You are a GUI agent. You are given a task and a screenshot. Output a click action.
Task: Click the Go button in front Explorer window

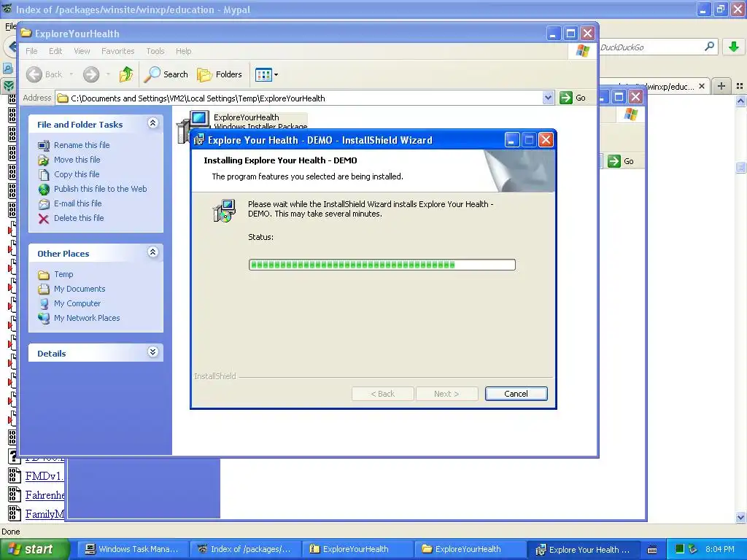coord(573,98)
